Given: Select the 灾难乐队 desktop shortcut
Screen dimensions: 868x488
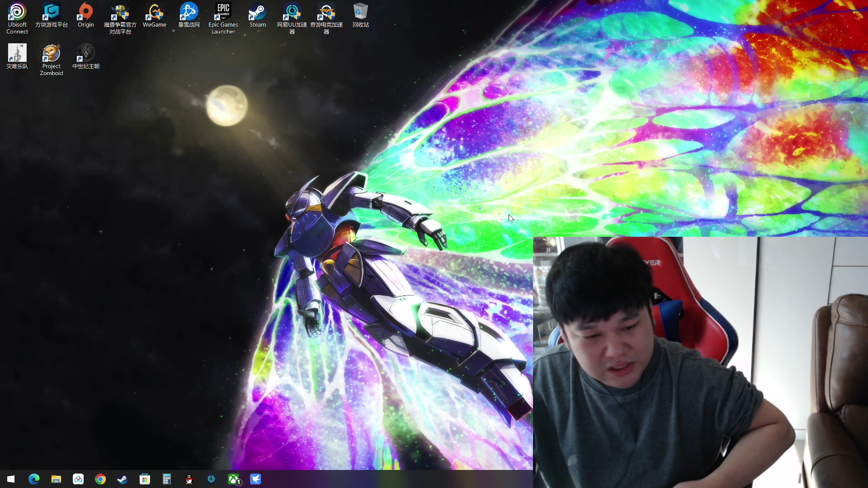Looking at the screenshot, I should pyautogui.click(x=17, y=56).
